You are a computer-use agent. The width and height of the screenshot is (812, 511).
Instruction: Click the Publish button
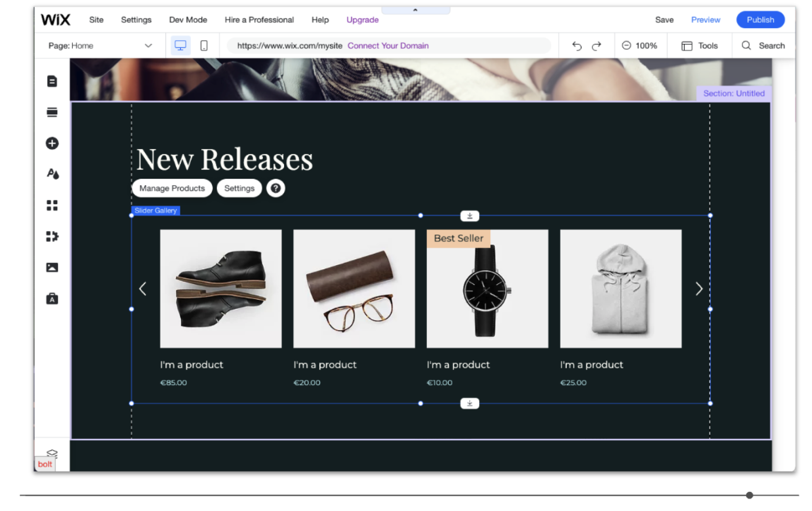[760, 20]
